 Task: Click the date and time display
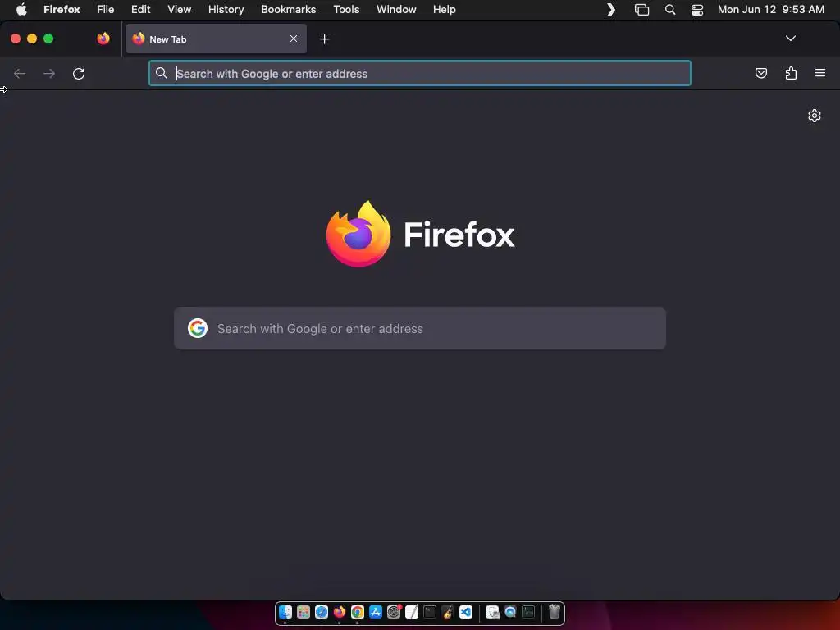771,9
